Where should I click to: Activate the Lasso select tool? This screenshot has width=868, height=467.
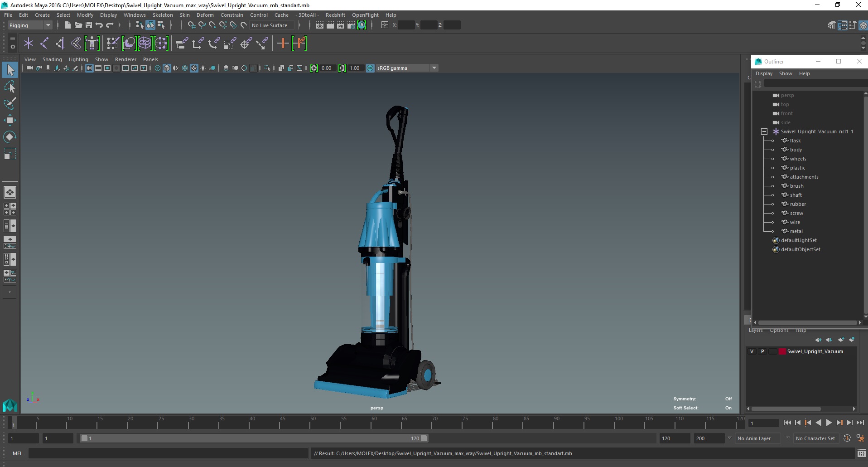click(10, 87)
